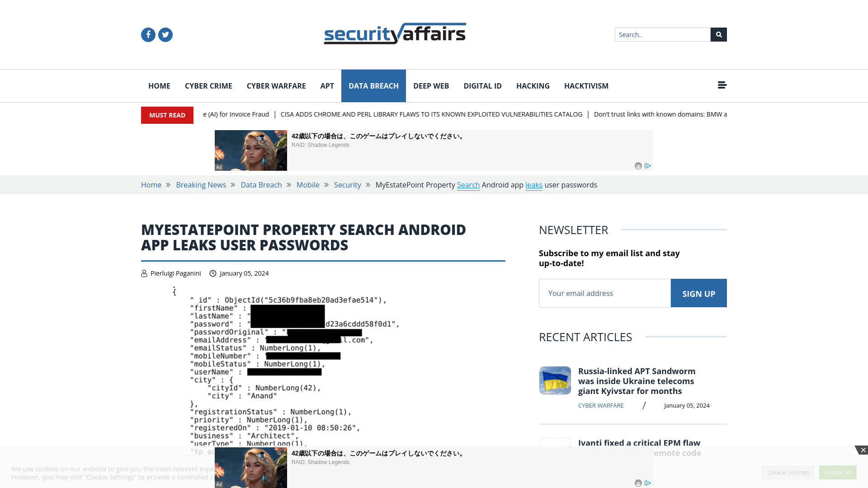The height and width of the screenshot is (488, 868).
Task: Click the Accept All cookies button
Action: (838, 472)
